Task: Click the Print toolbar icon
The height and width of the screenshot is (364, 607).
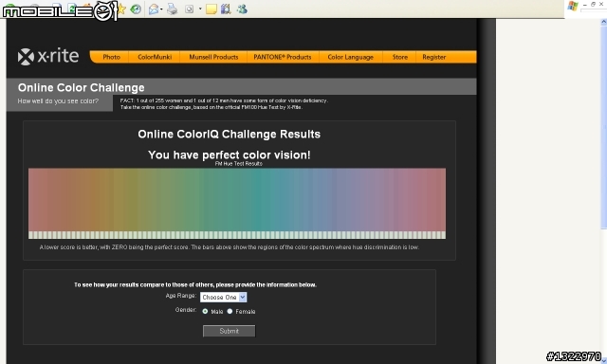Action: [x=172, y=9]
